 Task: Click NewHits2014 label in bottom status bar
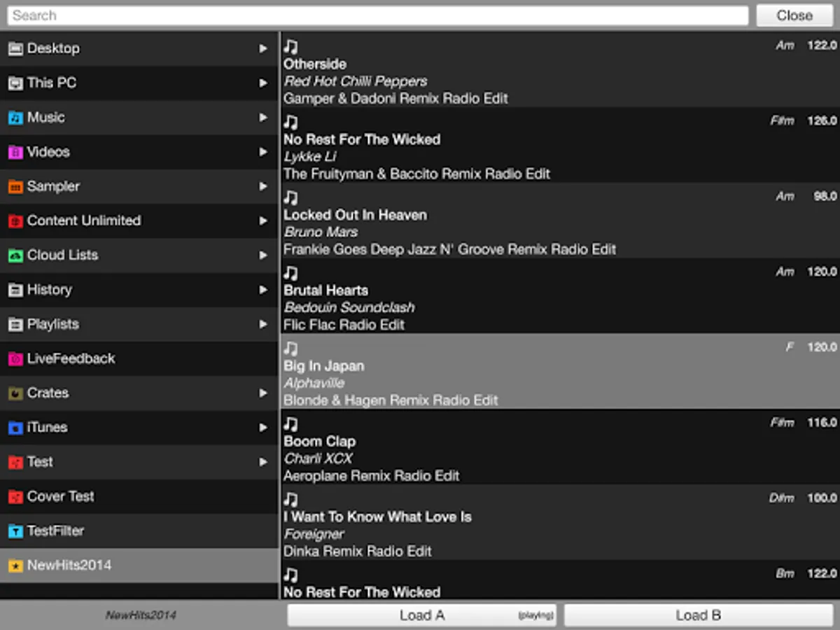coord(141,616)
